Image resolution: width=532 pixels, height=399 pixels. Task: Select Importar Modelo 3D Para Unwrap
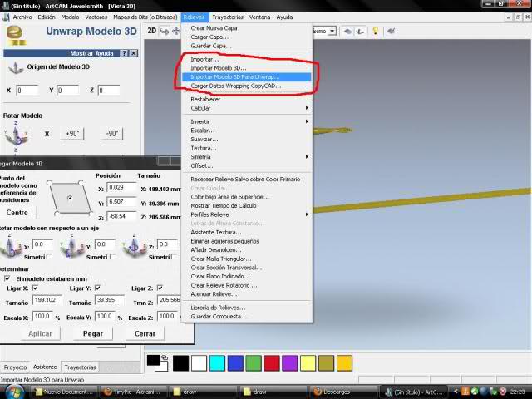(x=247, y=77)
